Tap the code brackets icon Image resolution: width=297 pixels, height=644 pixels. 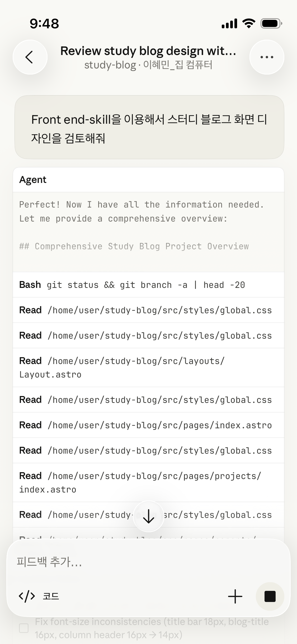(x=27, y=596)
